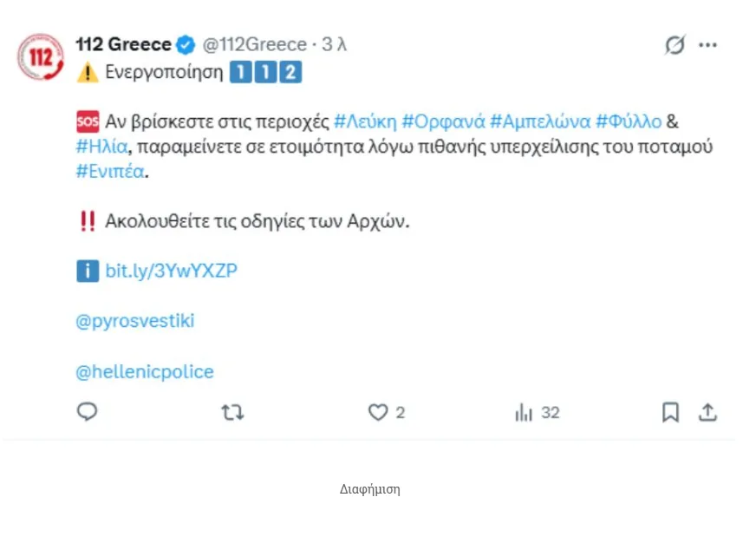Click the Διαφήμιση ad label
756x556 pixels.
tap(368, 489)
